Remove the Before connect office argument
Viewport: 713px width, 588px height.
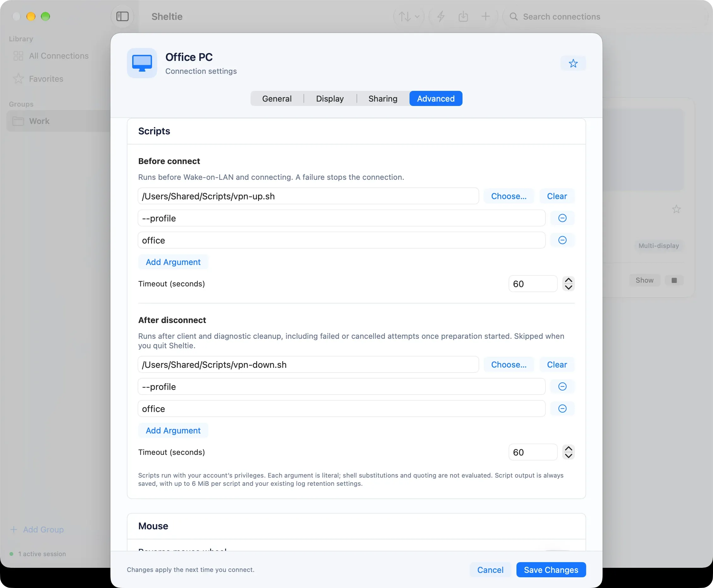tap(562, 240)
